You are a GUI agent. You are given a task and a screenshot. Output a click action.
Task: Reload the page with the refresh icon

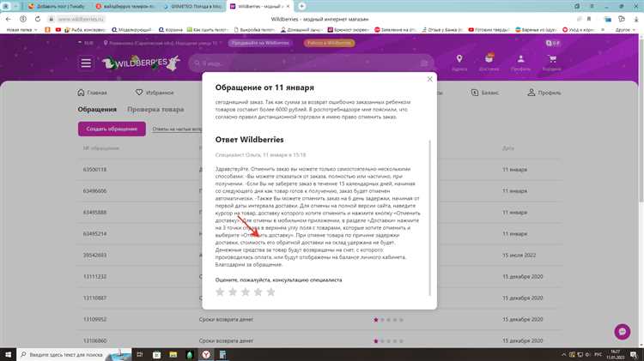pos(38,19)
